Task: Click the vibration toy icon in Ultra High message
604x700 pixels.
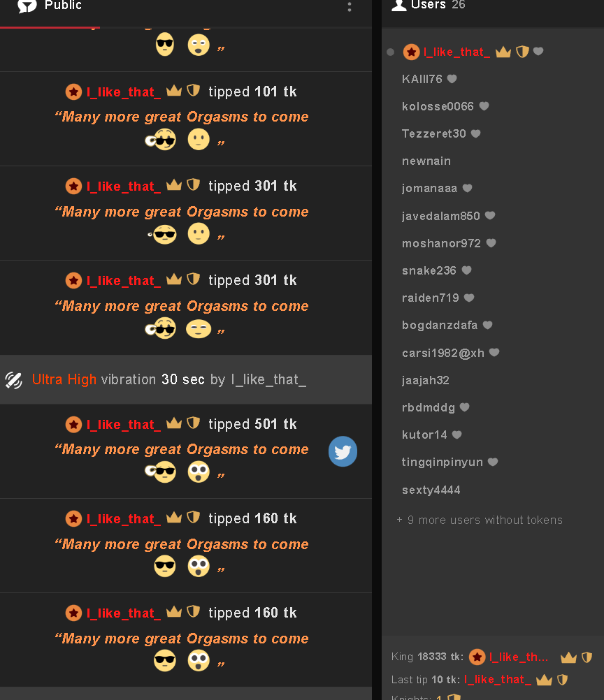Action: 14,380
